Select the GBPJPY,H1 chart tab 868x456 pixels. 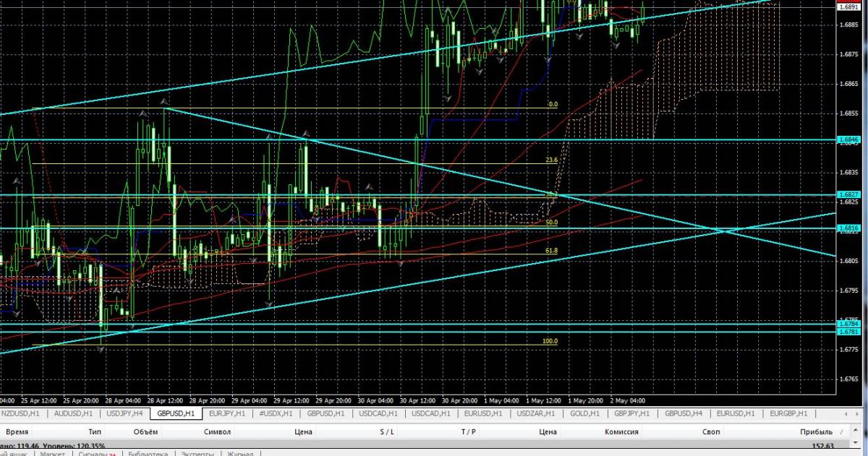pos(631,414)
